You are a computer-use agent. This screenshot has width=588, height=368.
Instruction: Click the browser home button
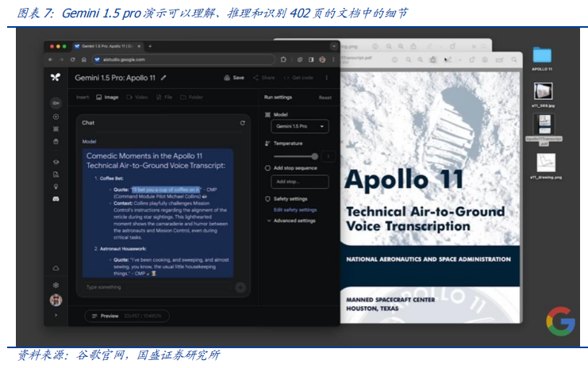tap(84, 59)
